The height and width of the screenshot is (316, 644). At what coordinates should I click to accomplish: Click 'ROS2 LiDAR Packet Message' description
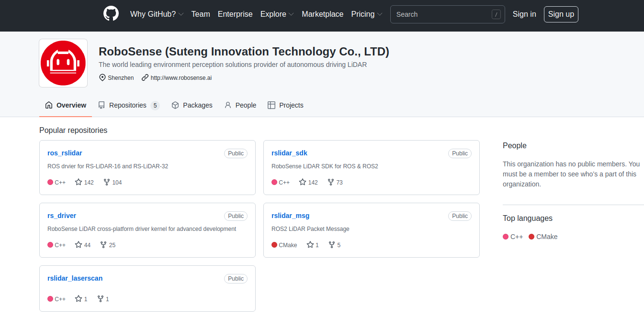[x=310, y=229]
